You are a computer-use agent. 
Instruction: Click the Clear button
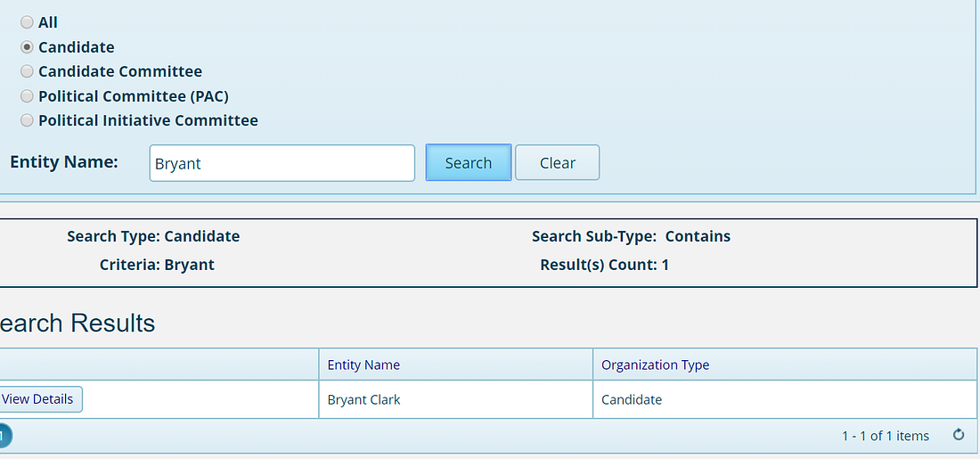[557, 162]
